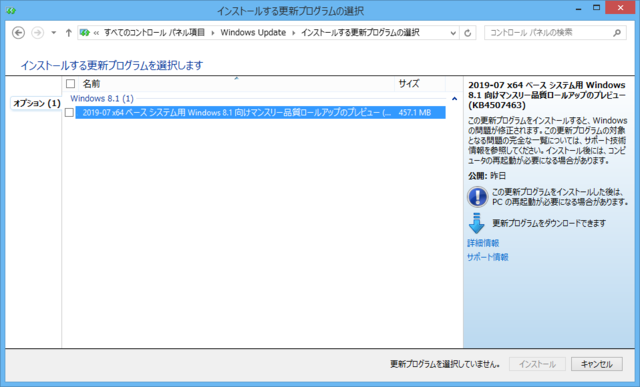Select the オプション (1) tab
Viewport: 640px width, 387px height.
click(36, 103)
